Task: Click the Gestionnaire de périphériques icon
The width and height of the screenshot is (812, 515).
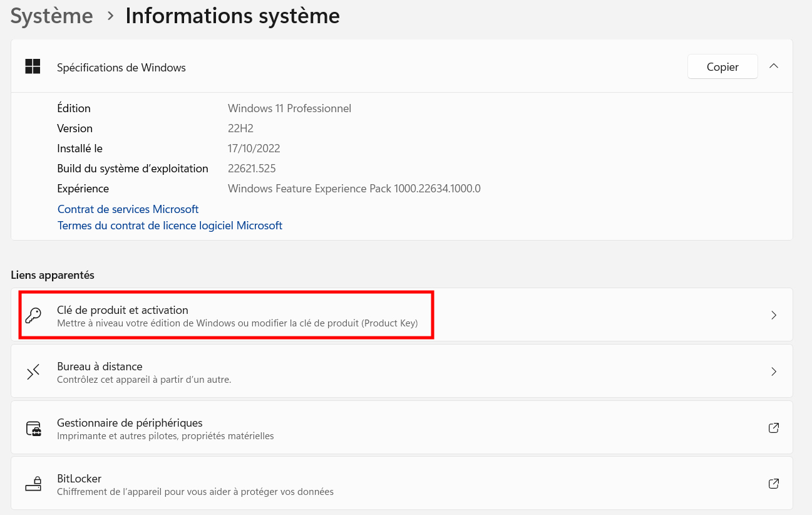Action: click(x=33, y=429)
